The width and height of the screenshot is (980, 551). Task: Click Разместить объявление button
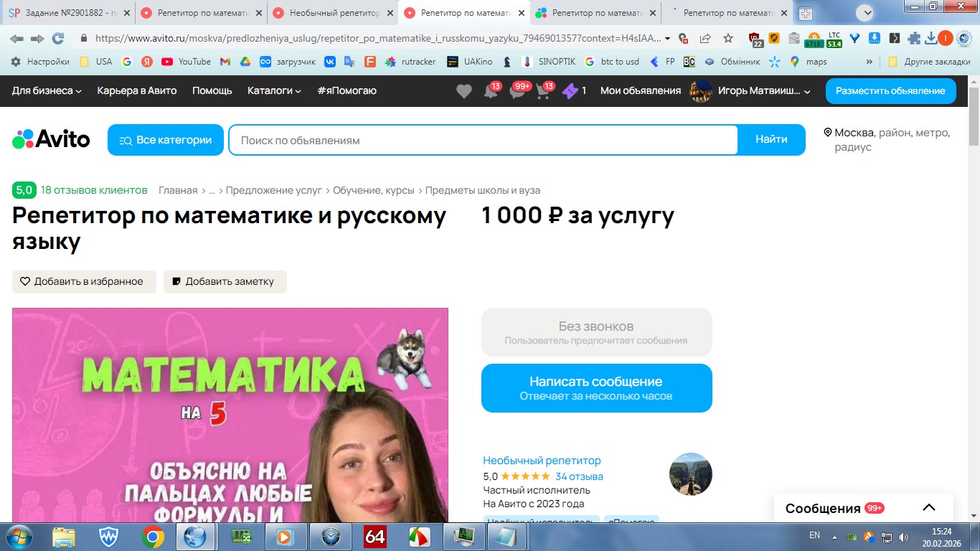pyautogui.click(x=891, y=91)
